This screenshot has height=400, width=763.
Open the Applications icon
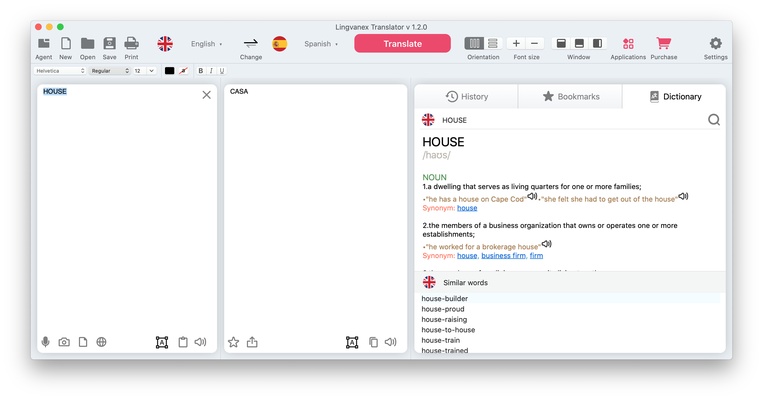[628, 44]
